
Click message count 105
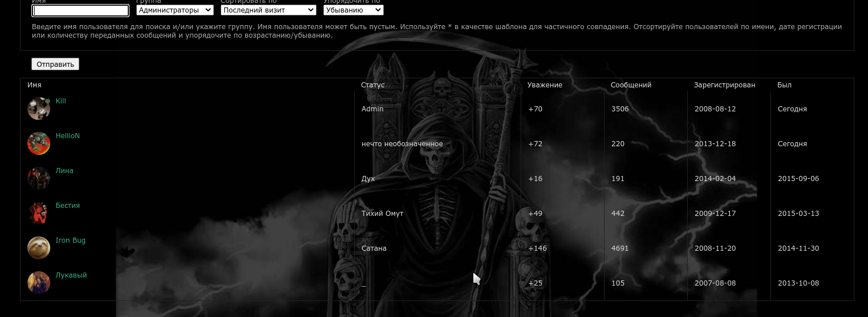pyautogui.click(x=618, y=283)
